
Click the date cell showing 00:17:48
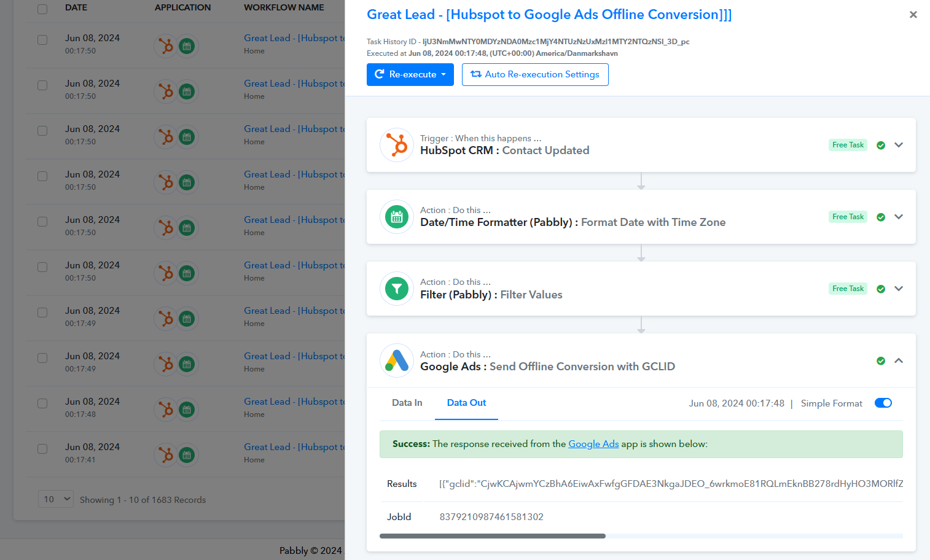coord(92,407)
